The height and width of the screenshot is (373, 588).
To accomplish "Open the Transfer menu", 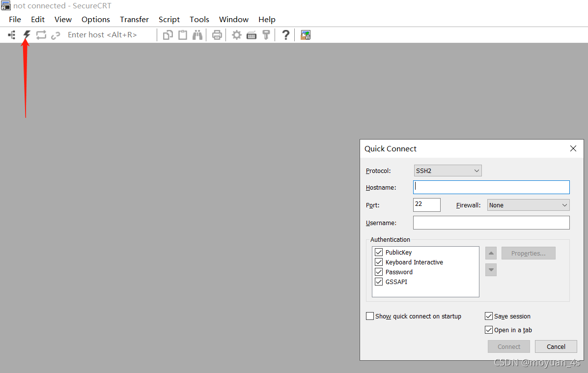I will point(134,20).
